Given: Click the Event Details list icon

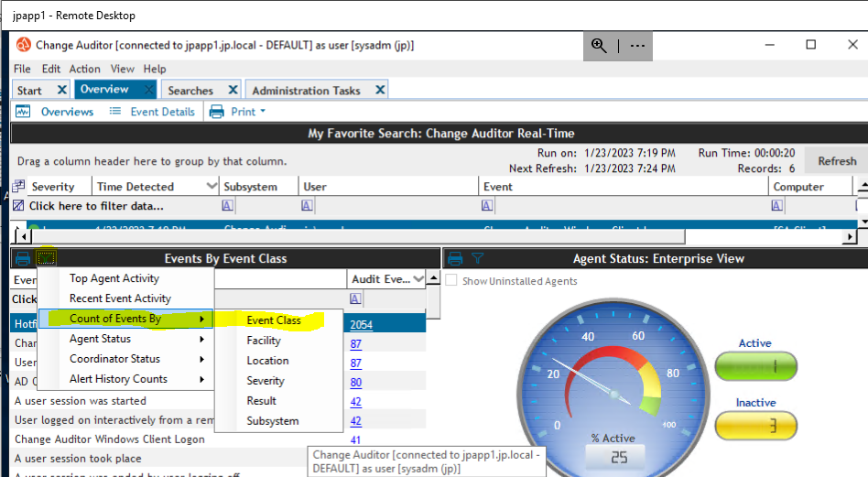Looking at the screenshot, I should click(115, 111).
